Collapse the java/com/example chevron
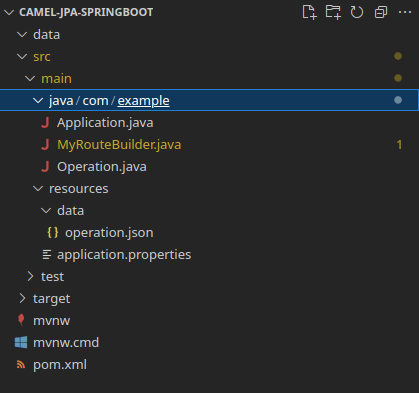419x393 pixels. click(x=38, y=100)
